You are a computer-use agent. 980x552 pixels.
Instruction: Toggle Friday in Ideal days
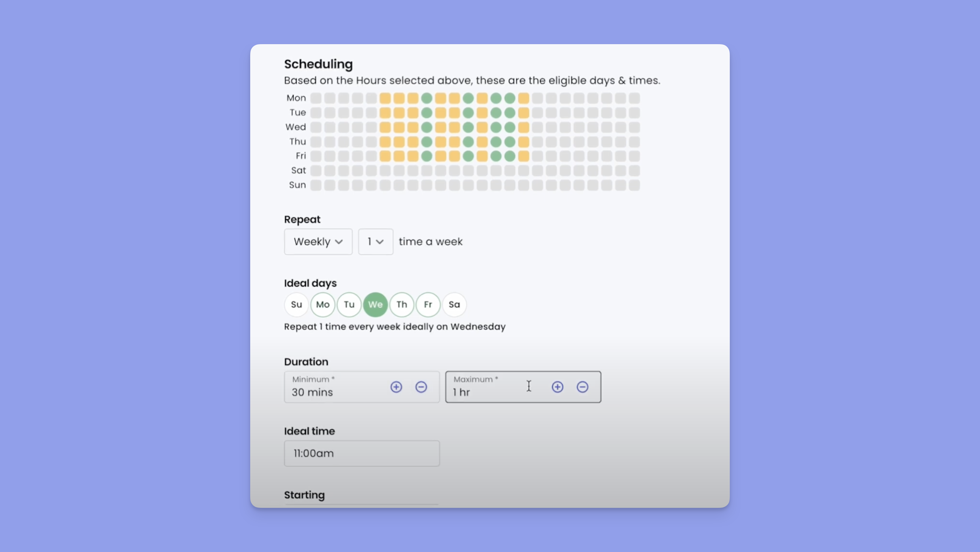tap(428, 305)
